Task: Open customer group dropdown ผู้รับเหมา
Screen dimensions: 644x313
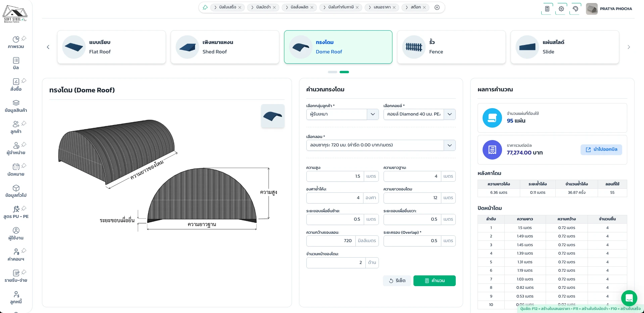Action: pos(342,114)
